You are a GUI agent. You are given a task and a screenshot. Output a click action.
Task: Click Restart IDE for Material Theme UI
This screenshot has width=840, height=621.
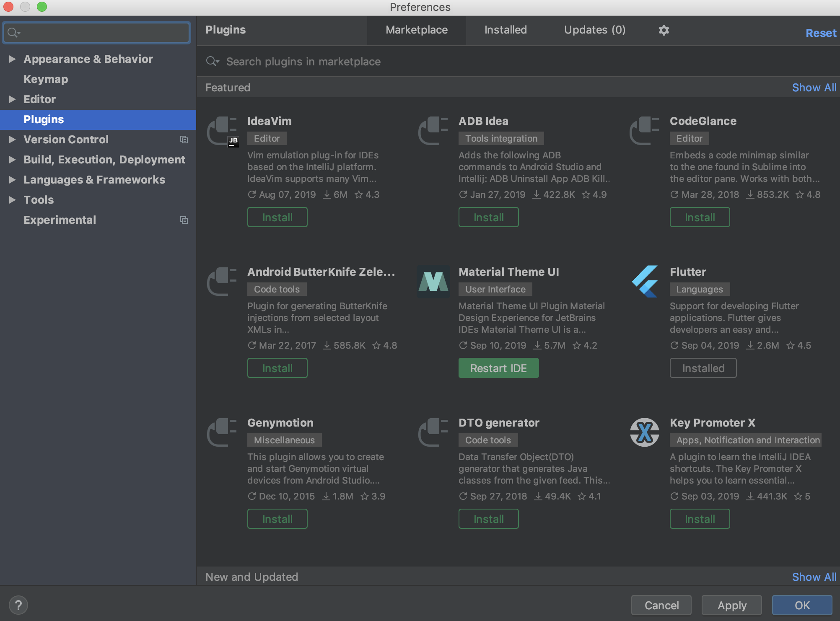pos(498,368)
